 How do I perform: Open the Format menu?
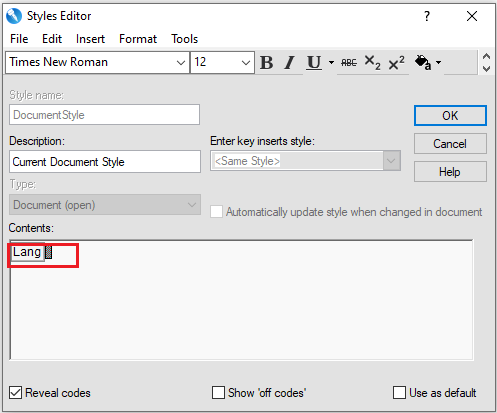(138, 39)
